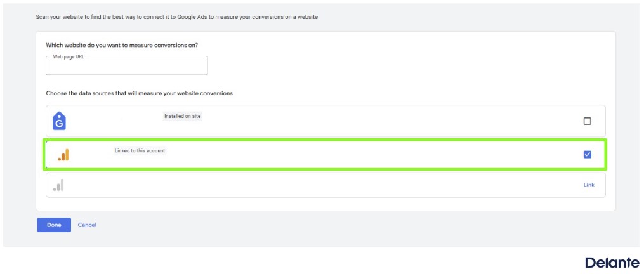Click the Google tag icon
Viewport: 644px width, 274px height.
pos(59,121)
